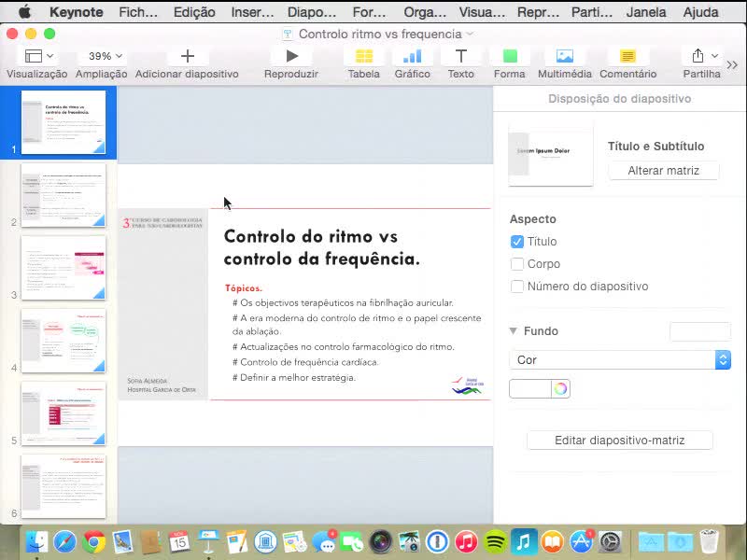The image size is (747, 560).
Task: Open the Partilha share icon
Action: (698, 56)
